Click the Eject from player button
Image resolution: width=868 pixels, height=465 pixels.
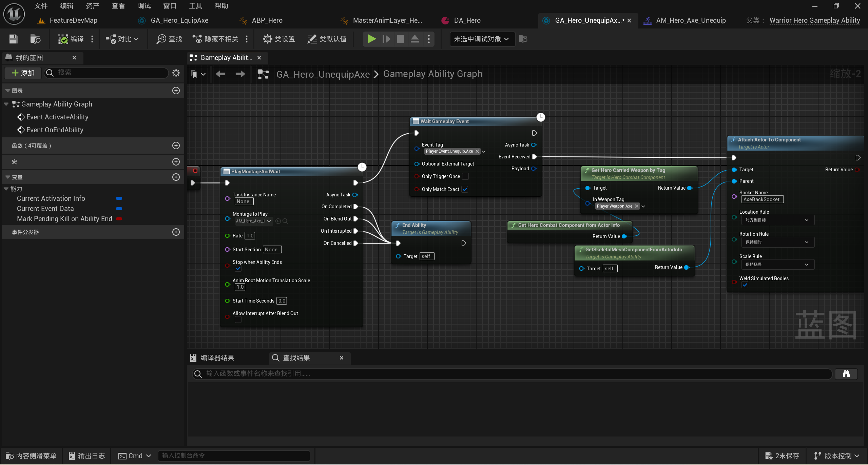tap(414, 39)
